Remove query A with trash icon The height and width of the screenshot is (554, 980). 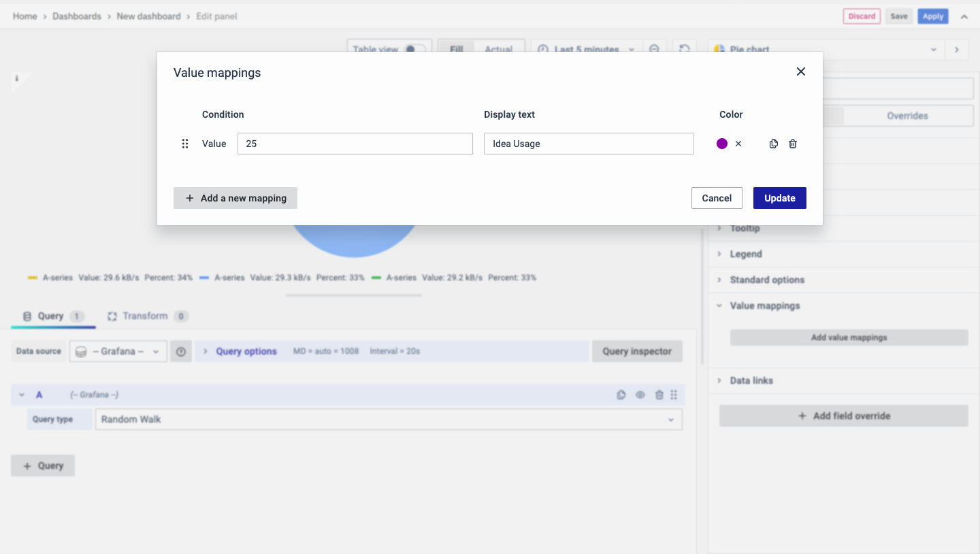tap(659, 395)
